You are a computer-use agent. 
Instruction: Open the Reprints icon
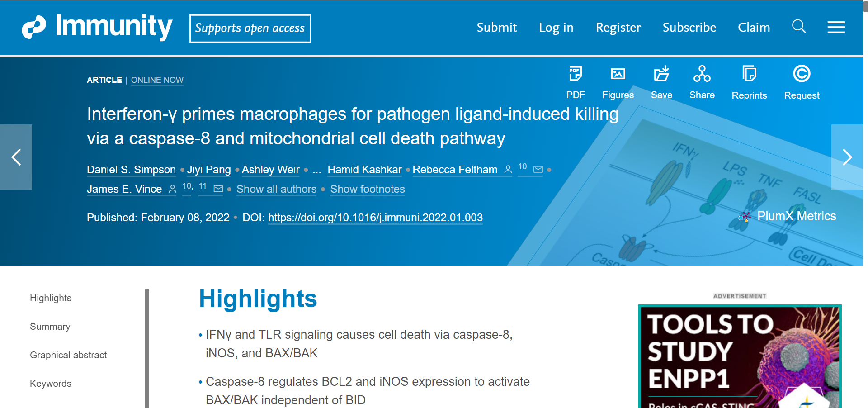tap(749, 74)
